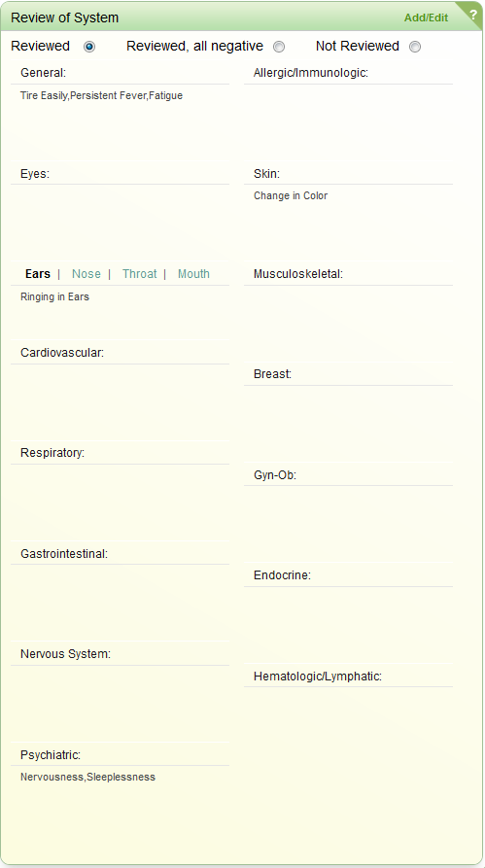Click the Change in Color skin entry

(291, 196)
